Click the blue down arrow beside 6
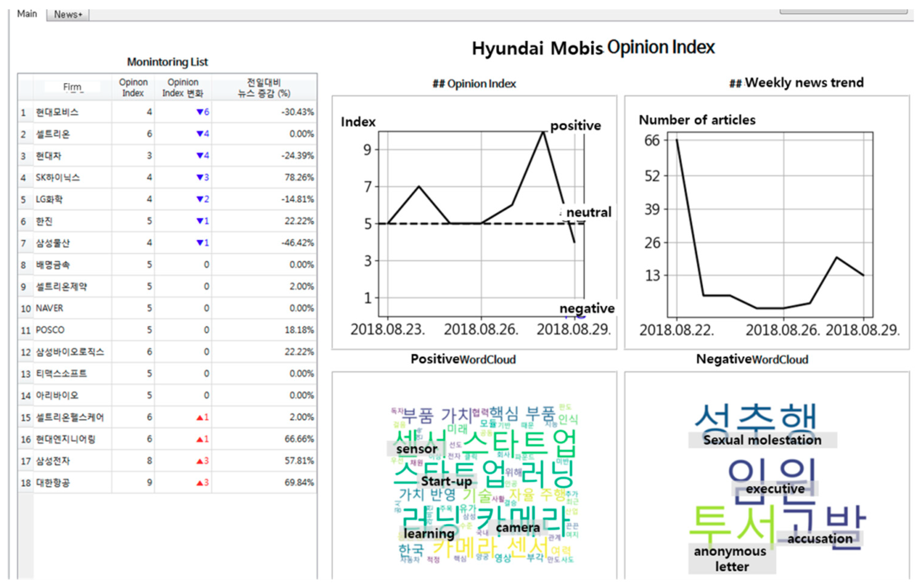Viewport: 917px width, 588px height. pos(199,112)
